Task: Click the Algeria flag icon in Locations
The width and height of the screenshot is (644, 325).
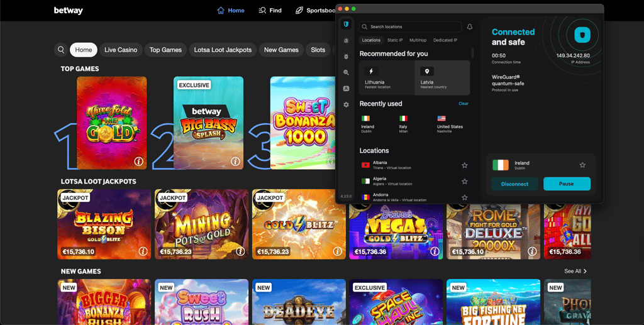Action: click(x=365, y=181)
